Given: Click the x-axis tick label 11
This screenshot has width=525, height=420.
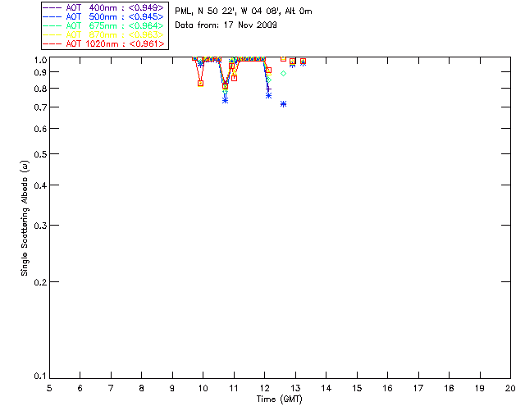Looking at the screenshot, I should tap(234, 388).
